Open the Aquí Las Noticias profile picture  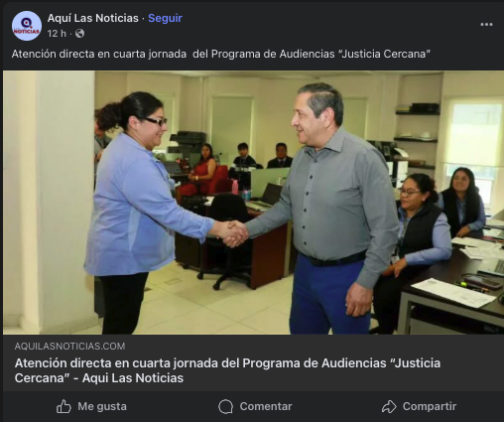point(27,26)
